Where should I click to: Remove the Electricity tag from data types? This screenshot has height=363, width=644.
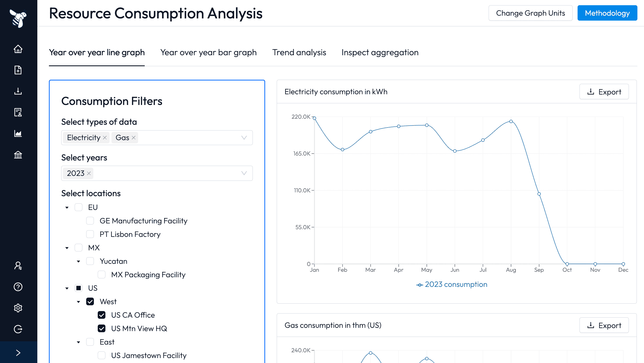105,138
